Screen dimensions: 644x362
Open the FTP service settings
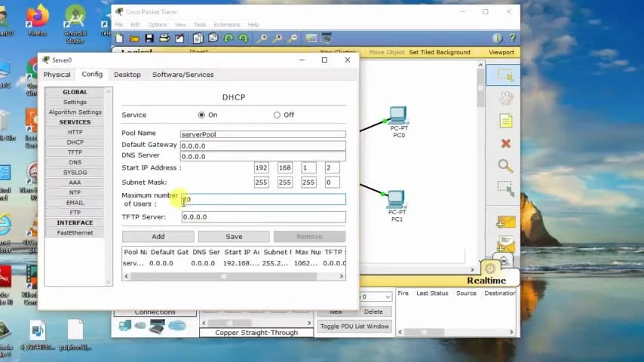pyautogui.click(x=75, y=213)
